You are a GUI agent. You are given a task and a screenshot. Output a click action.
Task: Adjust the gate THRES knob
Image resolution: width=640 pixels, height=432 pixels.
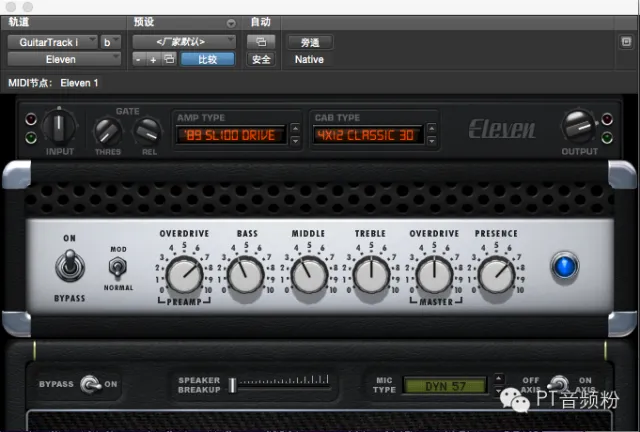108,132
